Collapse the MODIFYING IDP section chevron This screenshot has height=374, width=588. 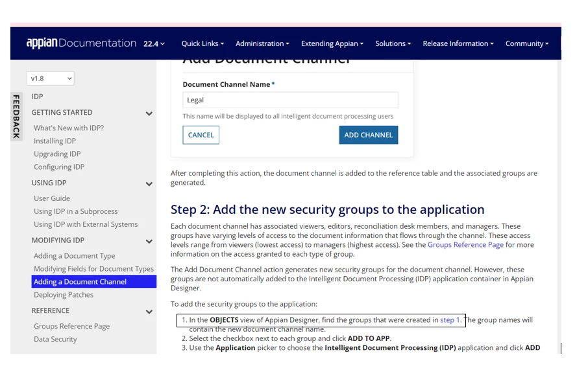(149, 241)
